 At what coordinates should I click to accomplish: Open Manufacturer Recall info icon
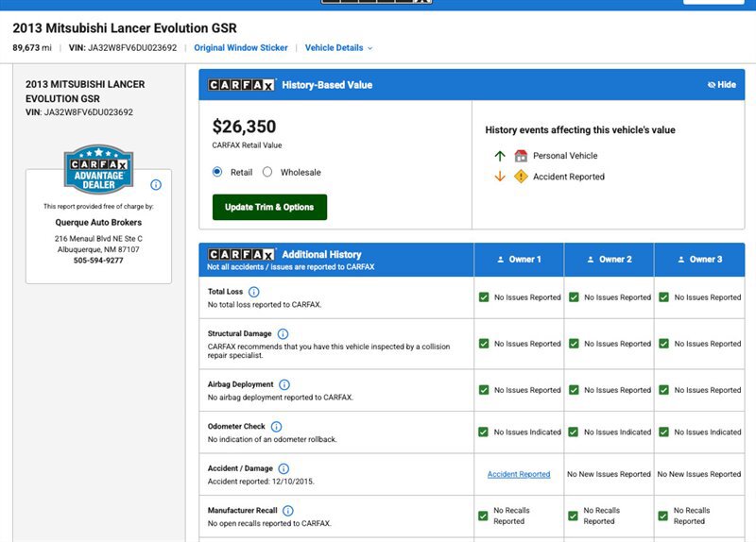(x=288, y=511)
